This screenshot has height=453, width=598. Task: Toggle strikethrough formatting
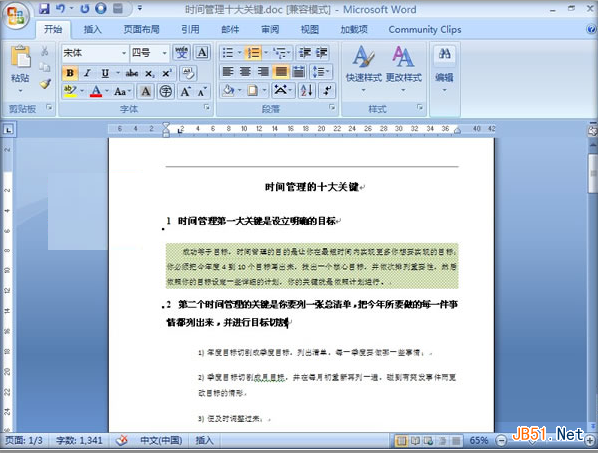132,72
